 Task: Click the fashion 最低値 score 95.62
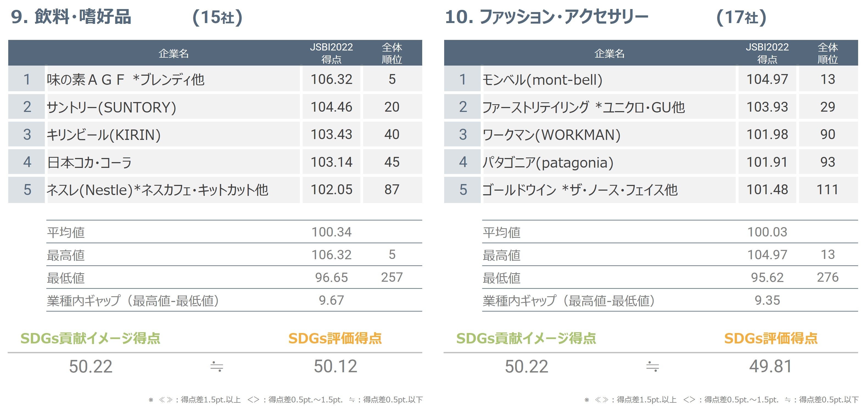click(x=767, y=277)
